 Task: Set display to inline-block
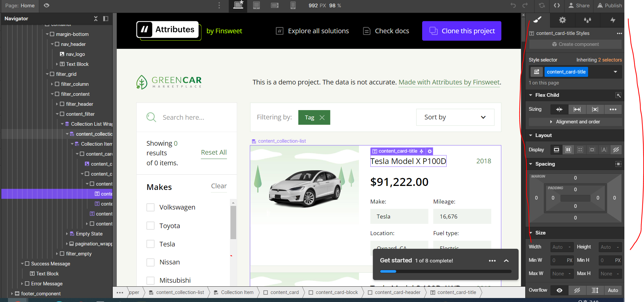(x=592, y=150)
